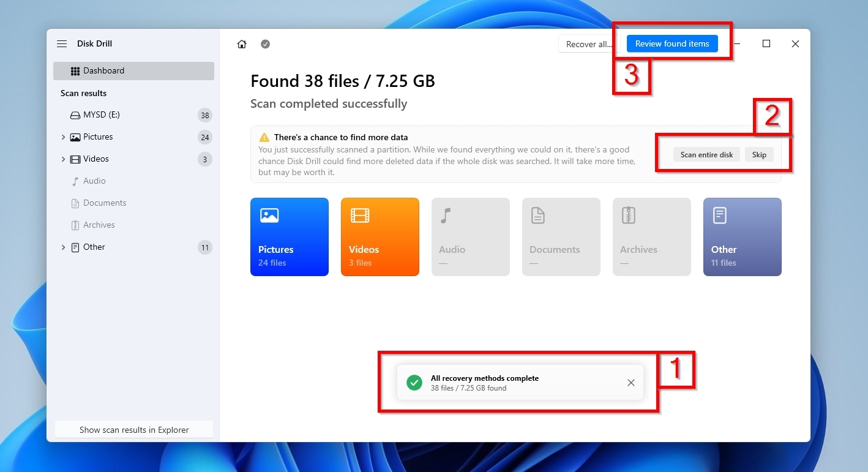
Task: Click Show scan results in Explorer
Action: click(x=134, y=430)
